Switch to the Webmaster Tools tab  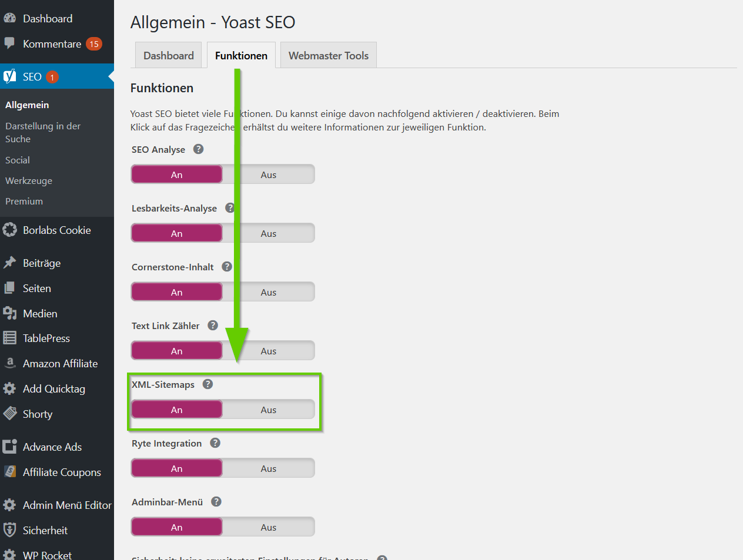click(x=328, y=55)
